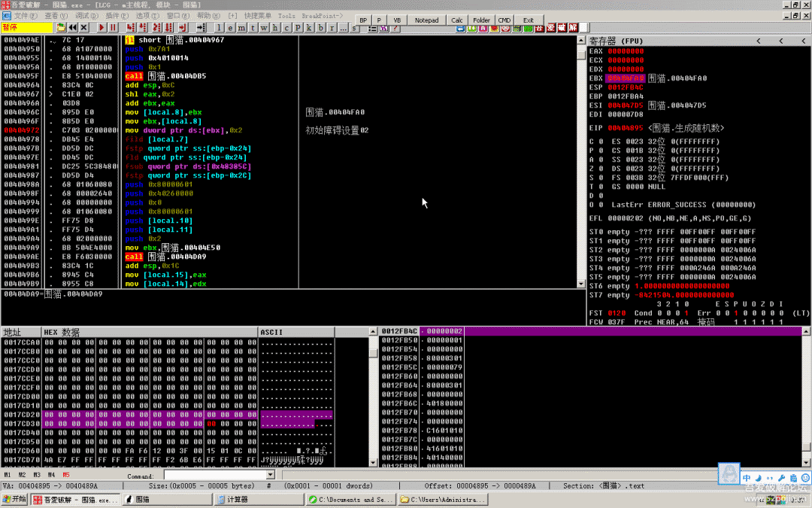Screen dimensions: 812x508
Task: Toggle the C flag bit in registers
Action: (600, 141)
